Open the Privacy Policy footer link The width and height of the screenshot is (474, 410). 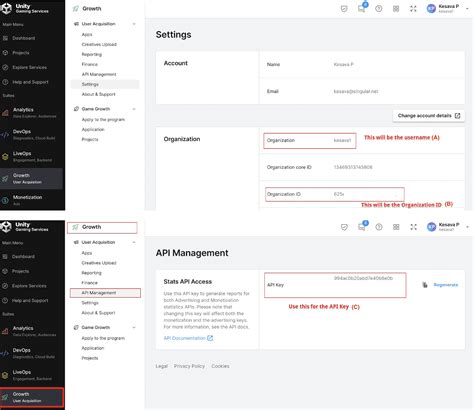[x=189, y=366]
